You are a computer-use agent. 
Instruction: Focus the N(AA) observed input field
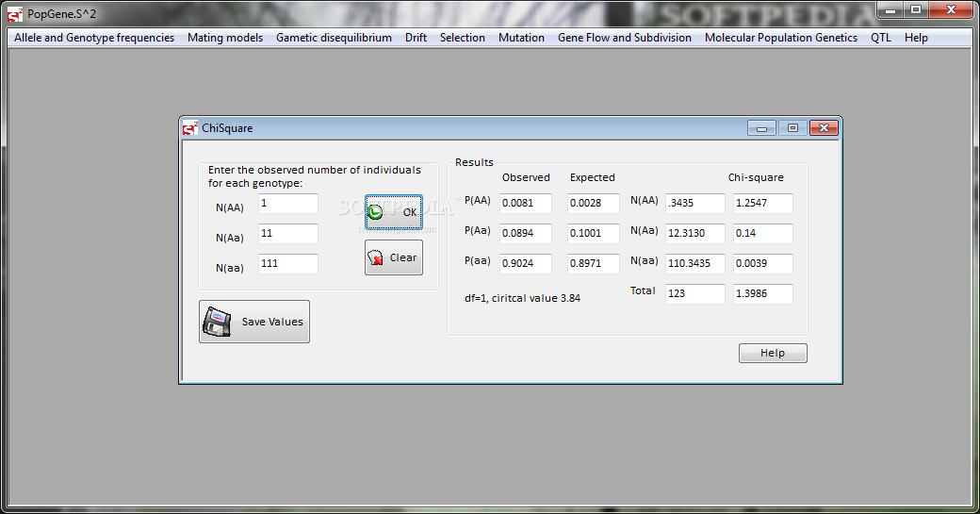tap(288, 203)
